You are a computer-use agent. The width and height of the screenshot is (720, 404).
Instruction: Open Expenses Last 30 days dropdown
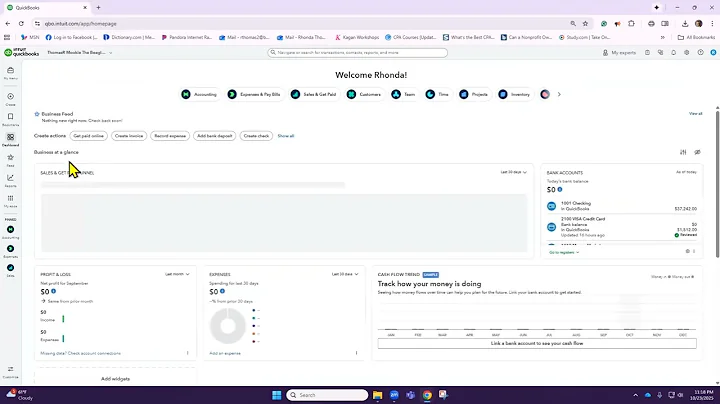click(x=345, y=274)
